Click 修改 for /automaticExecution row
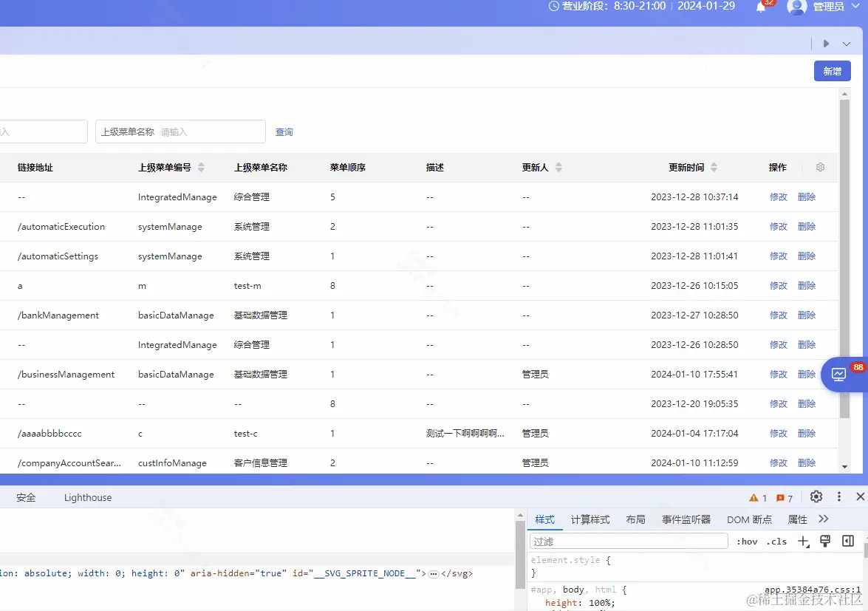Viewport: 868px width, 611px height. tap(779, 226)
